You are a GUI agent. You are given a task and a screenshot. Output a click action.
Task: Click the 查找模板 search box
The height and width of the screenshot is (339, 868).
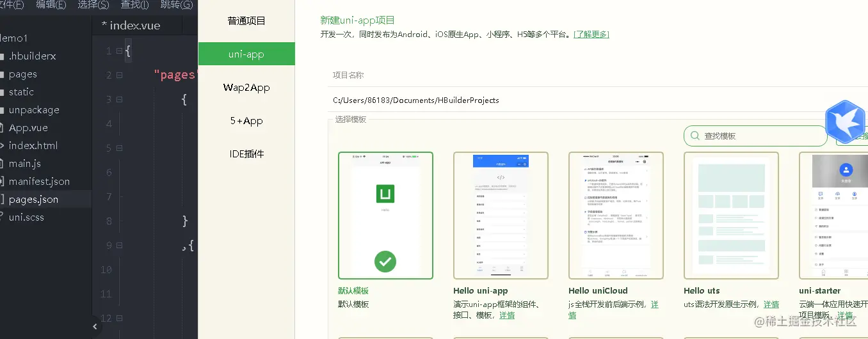(755, 136)
